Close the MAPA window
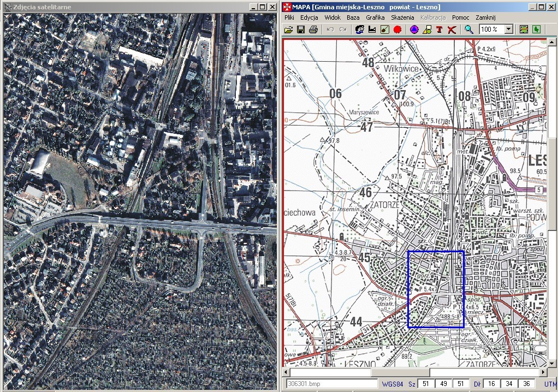Viewport: 558px width, 392px height. point(551,7)
